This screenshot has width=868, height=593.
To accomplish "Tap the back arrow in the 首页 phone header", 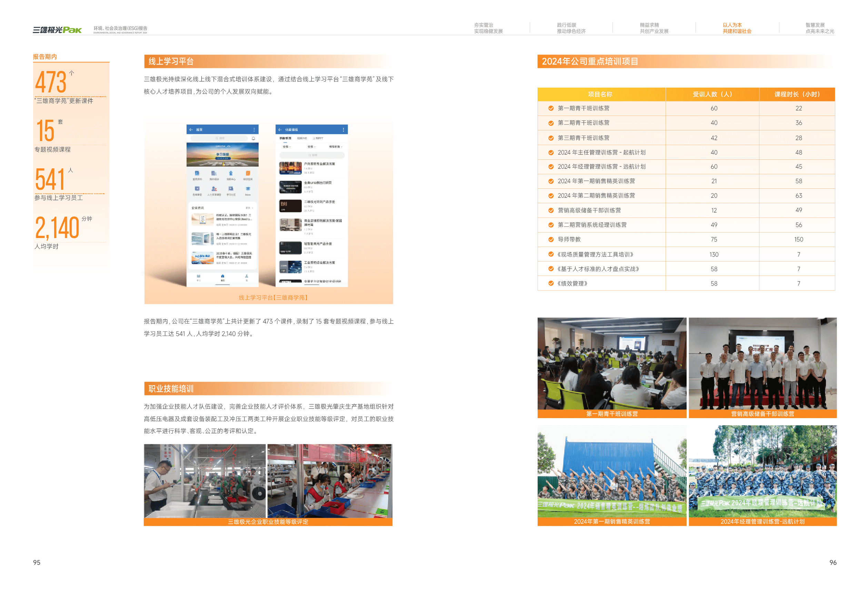I will click(x=191, y=130).
